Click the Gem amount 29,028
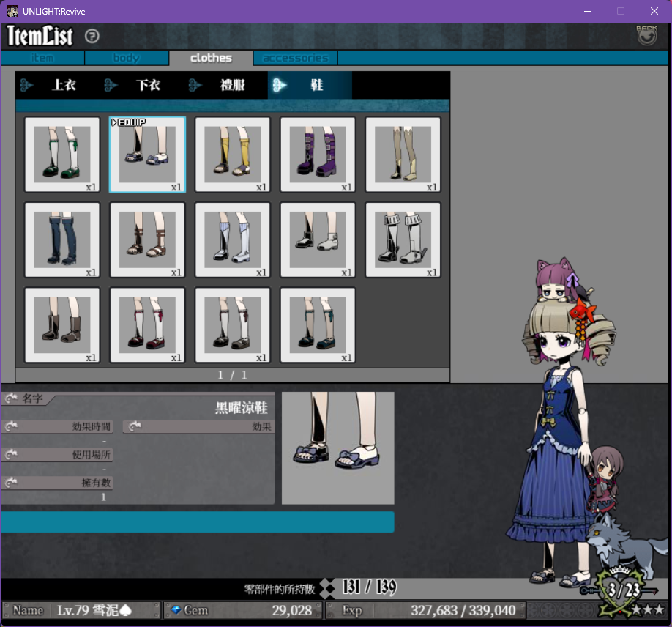Viewport: 672px width, 627px height. click(x=291, y=610)
